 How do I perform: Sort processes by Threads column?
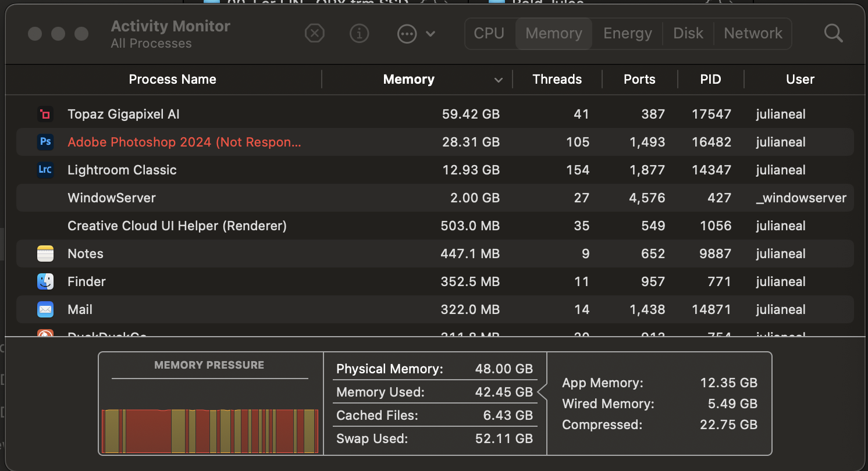[x=557, y=80]
